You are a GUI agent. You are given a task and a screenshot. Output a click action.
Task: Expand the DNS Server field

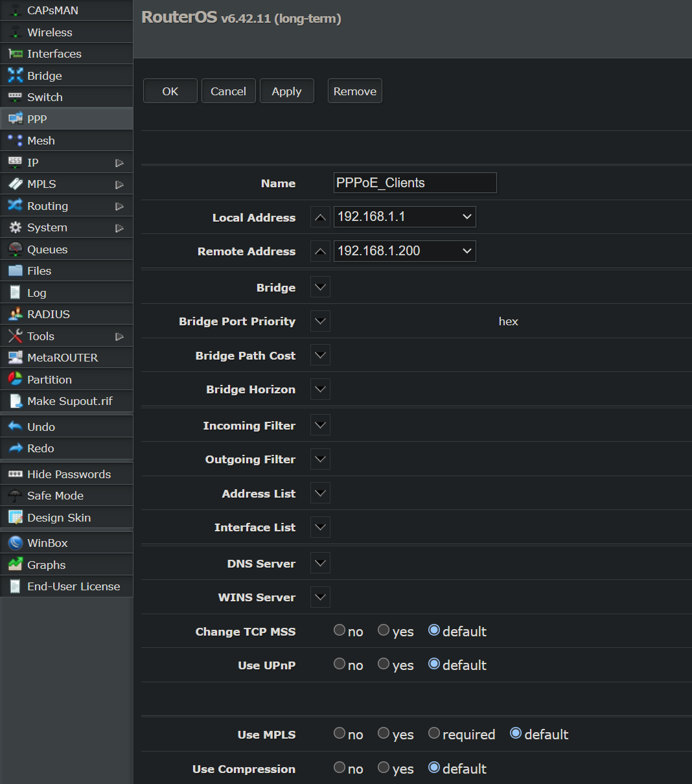tap(320, 563)
